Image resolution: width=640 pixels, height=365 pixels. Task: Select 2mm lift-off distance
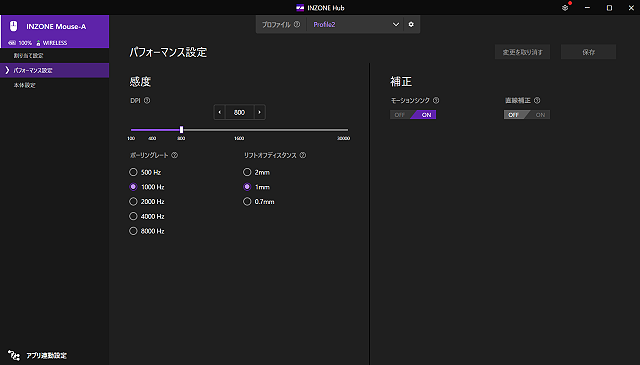(x=247, y=172)
